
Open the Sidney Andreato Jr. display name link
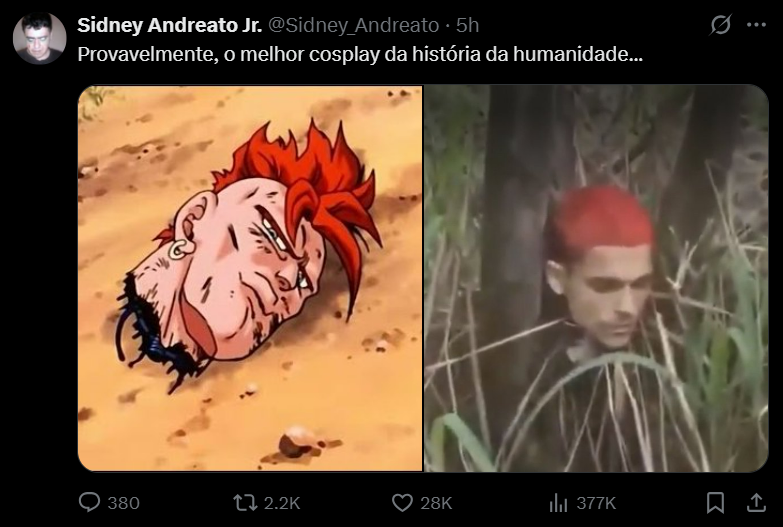170,25
